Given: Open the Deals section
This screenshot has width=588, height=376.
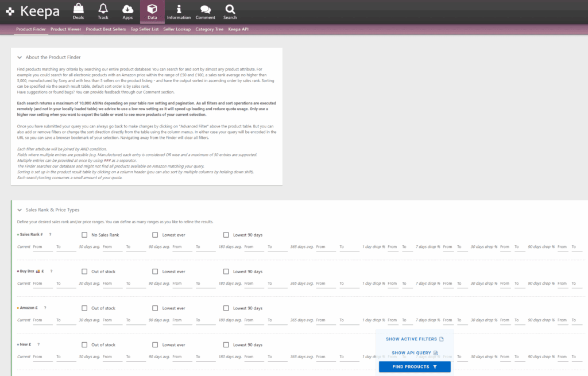Looking at the screenshot, I should pos(78,11).
